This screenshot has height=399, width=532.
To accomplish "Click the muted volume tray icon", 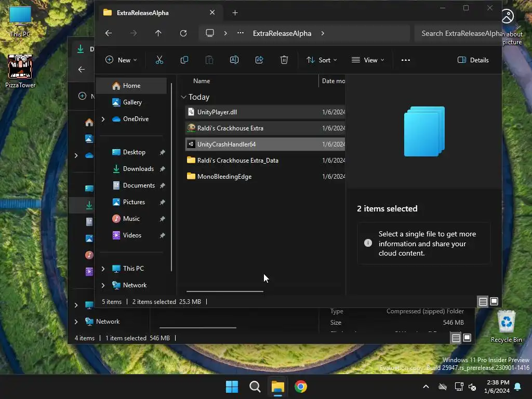I will 472,387.
